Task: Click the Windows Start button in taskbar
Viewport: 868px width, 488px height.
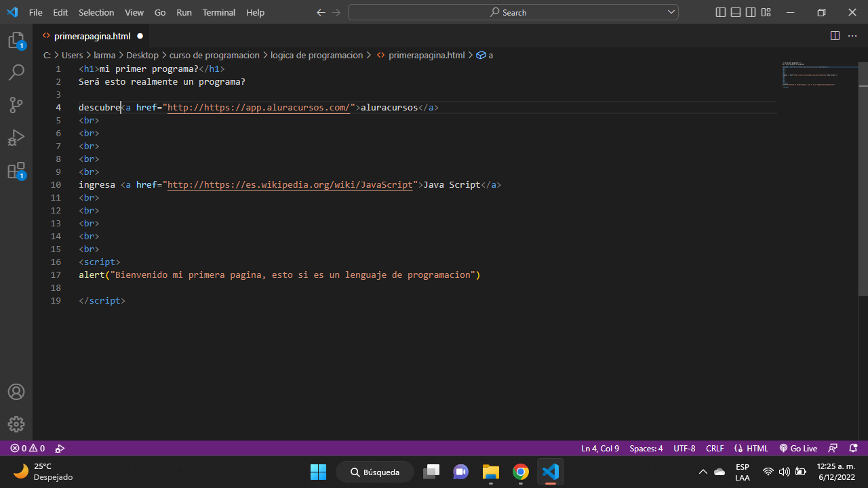Action: click(x=318, y=472)
